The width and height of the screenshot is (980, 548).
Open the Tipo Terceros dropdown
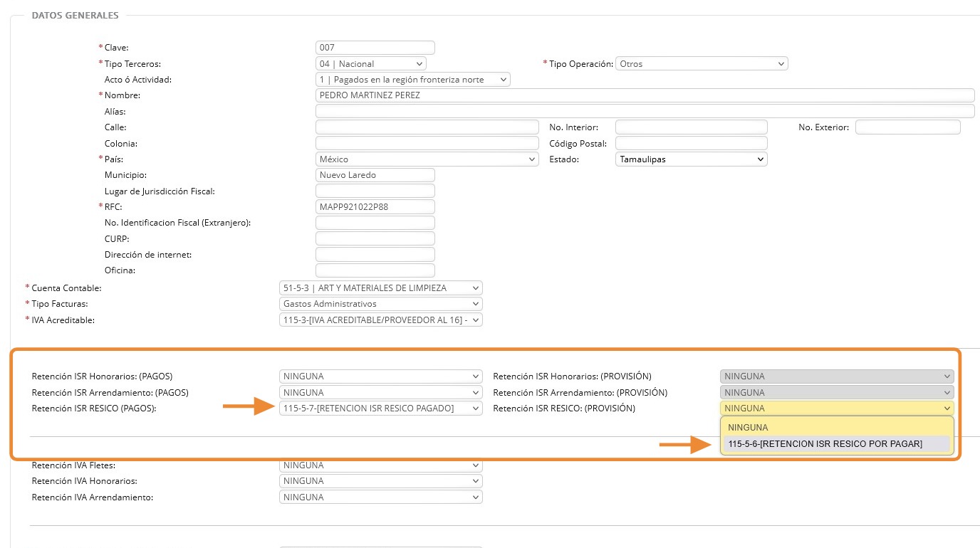tap(371, 64)
